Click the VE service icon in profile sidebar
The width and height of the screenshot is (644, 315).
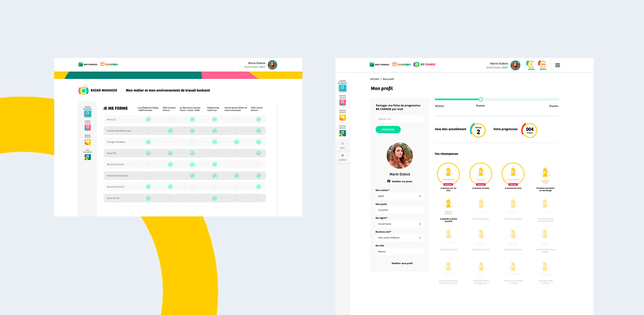(342, 133)
